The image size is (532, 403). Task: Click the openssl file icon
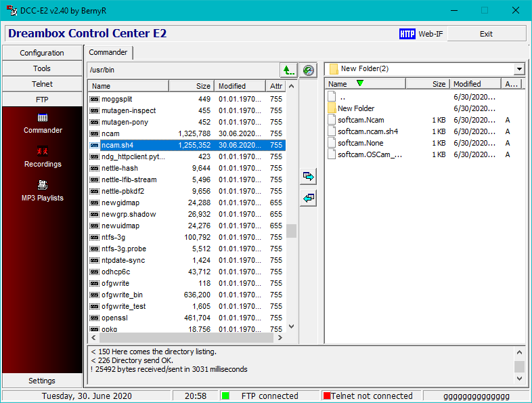click(x=94, y=318)
